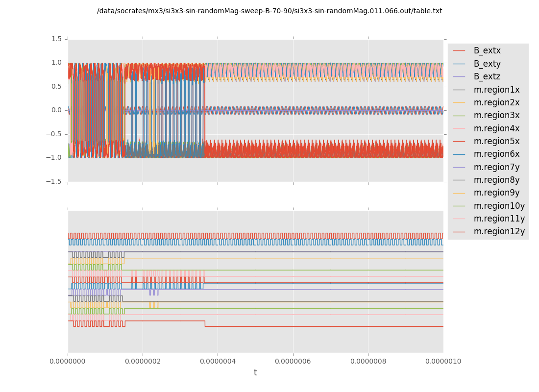Click the 0.0000004 x-axis tick label
The height and width of the screenshot is (392, 539).
pos(218,362)
